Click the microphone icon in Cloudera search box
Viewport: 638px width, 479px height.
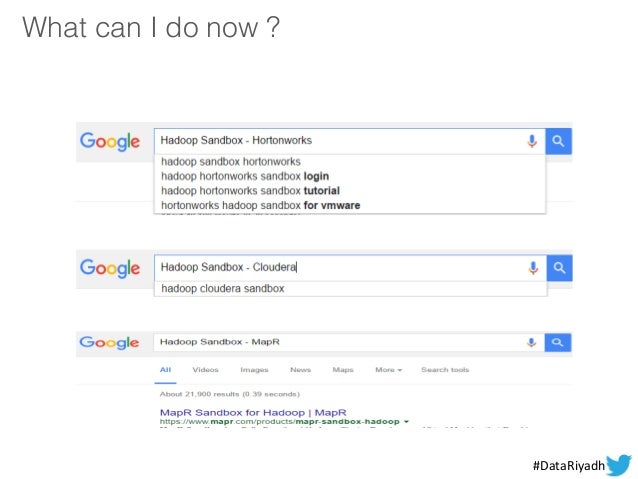coord(533,268)
